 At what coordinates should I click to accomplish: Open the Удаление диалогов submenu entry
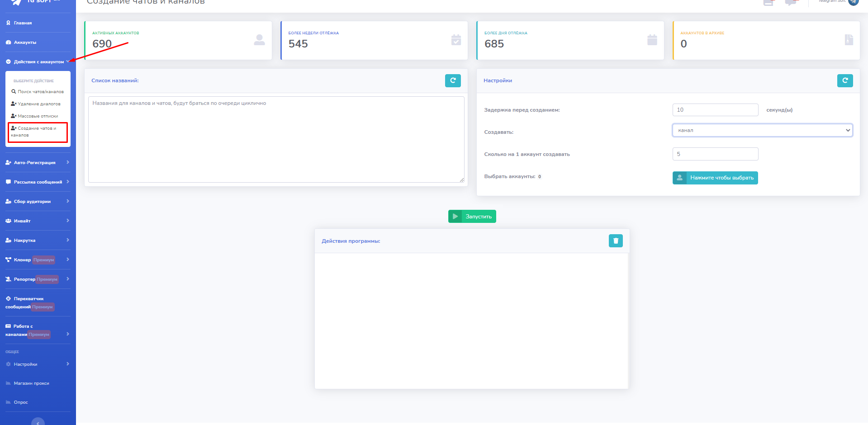(x=36, y=104)
